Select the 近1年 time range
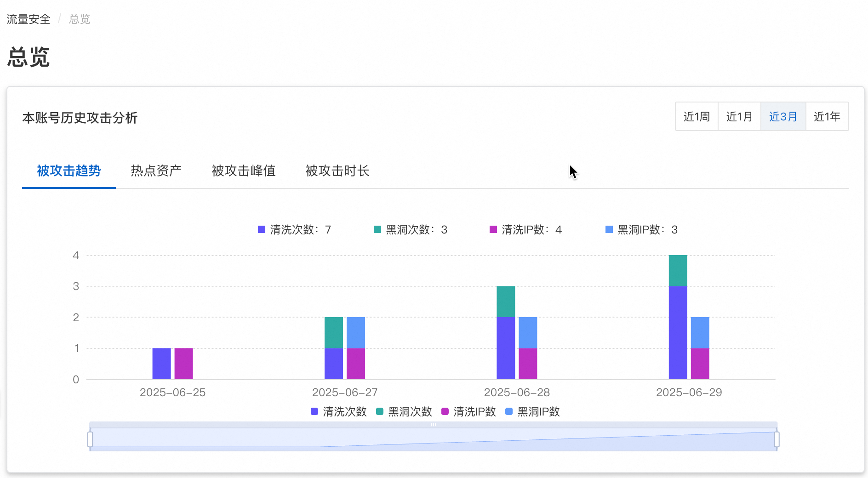Image resolution: width=868 pixels, height=478 pixels. pyautogui.click(x=827, y=117)
